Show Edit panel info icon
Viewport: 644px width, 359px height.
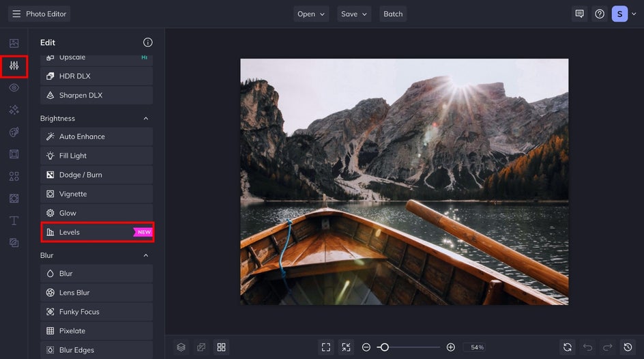148,42
